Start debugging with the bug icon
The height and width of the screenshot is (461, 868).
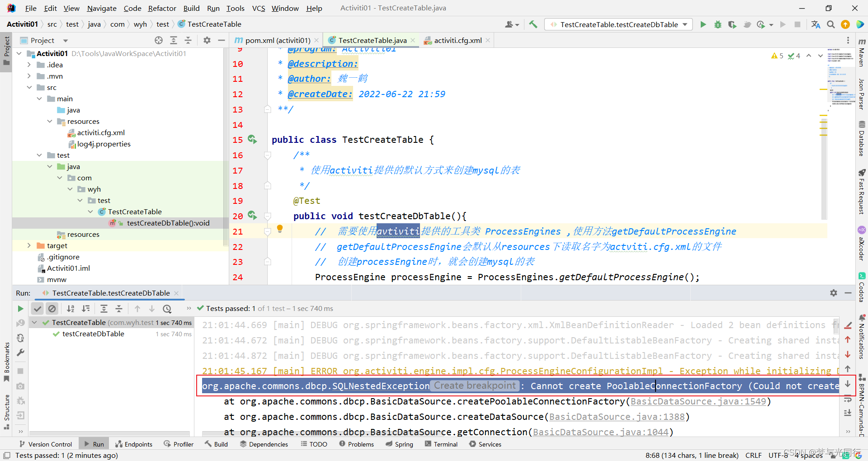[x=718, y=24]
